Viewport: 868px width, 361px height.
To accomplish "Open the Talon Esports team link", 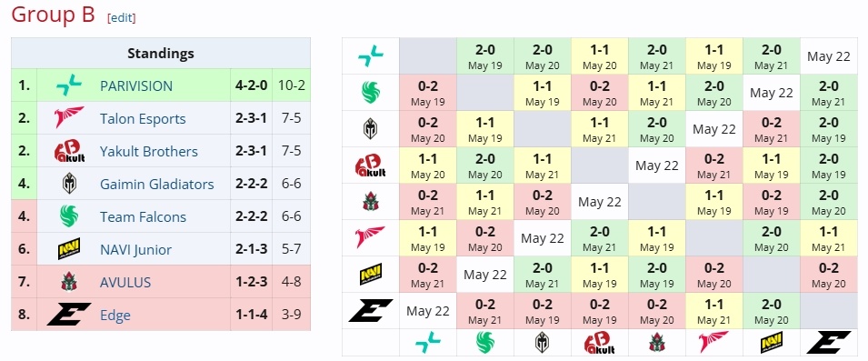I will point(143,118).
